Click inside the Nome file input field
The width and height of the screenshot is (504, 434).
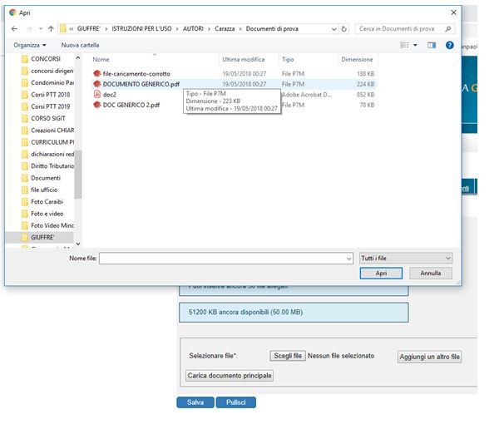point(225,259)
